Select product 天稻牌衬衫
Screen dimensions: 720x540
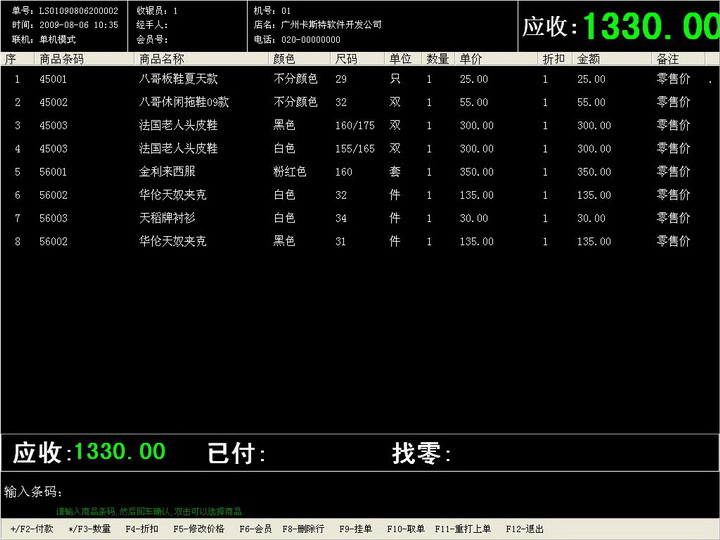pyautogui.click(x=167, y=218)
